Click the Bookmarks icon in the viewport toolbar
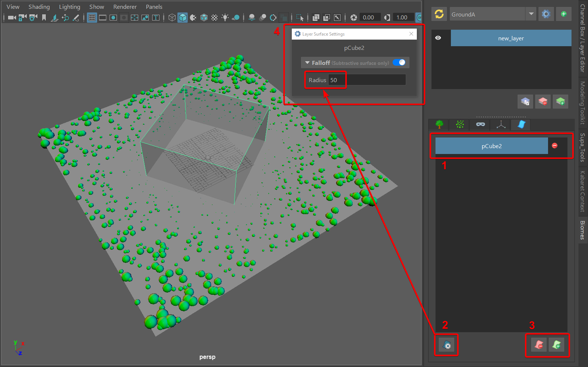The height and width of the screenshot is (367, 588). coord(44,17)
